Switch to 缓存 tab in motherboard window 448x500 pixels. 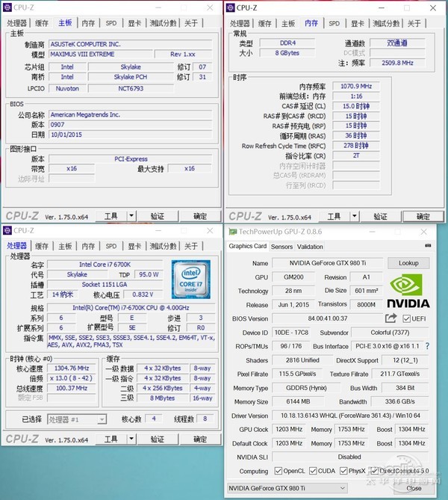point(42,23)
